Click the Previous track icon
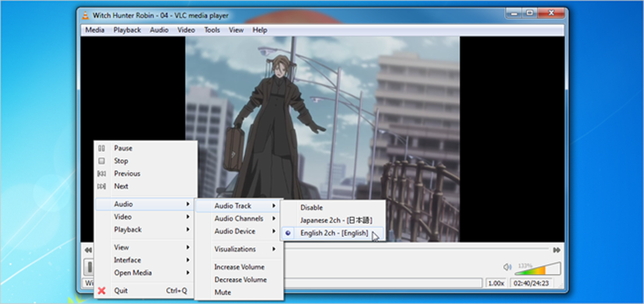The width and height of the screenshot is (644, 304). pos(102,174)
